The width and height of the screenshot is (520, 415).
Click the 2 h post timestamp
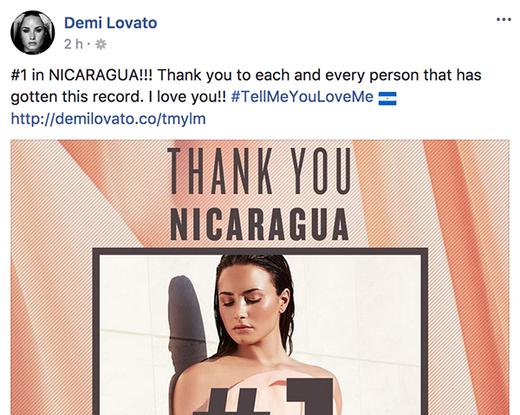tap(73, 44)
